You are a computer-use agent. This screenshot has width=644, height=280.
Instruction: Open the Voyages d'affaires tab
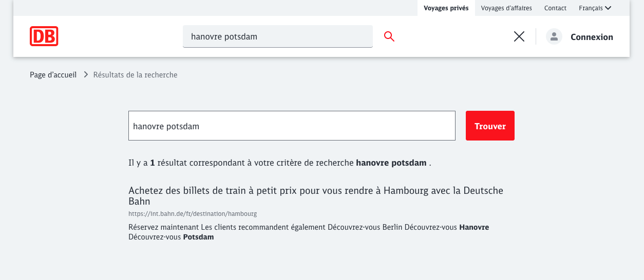[506, 8]
